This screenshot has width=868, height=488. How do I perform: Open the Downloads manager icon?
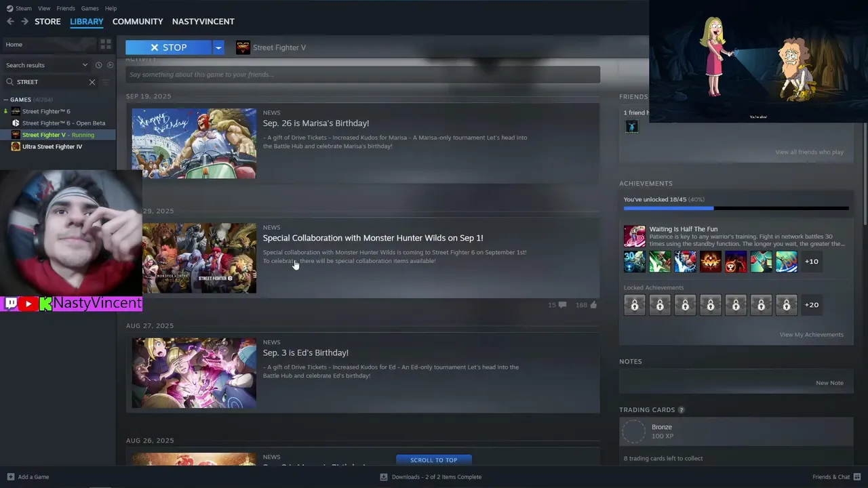pos(384,477)
